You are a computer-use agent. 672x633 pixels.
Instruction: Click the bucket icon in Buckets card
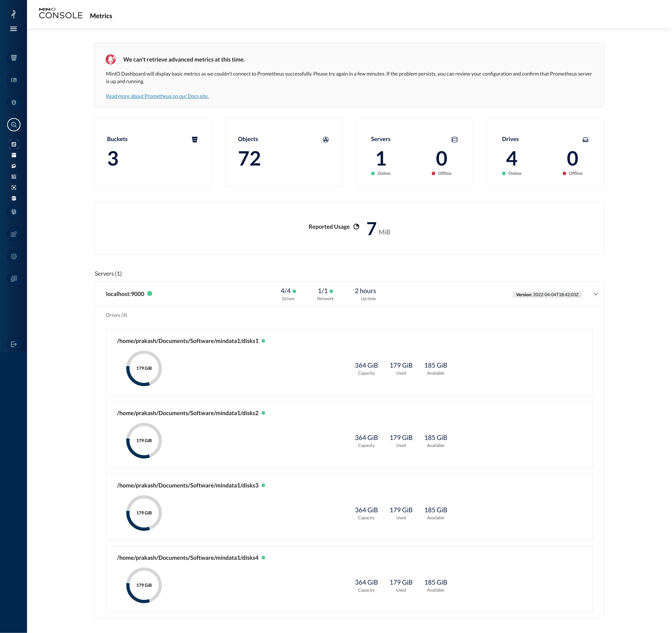coord(195,140)
